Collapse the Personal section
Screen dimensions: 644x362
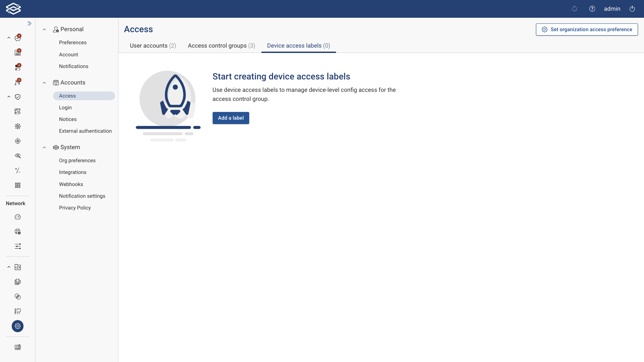point(44,29)
